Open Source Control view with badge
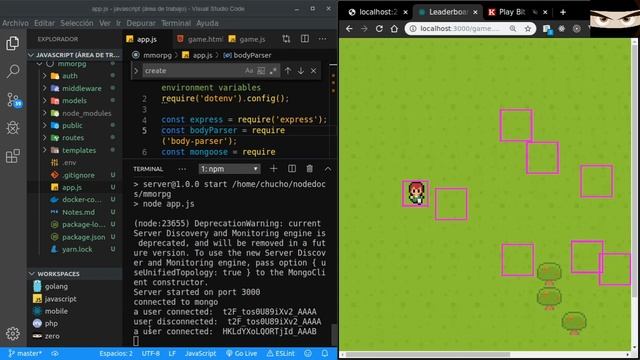 13,100
